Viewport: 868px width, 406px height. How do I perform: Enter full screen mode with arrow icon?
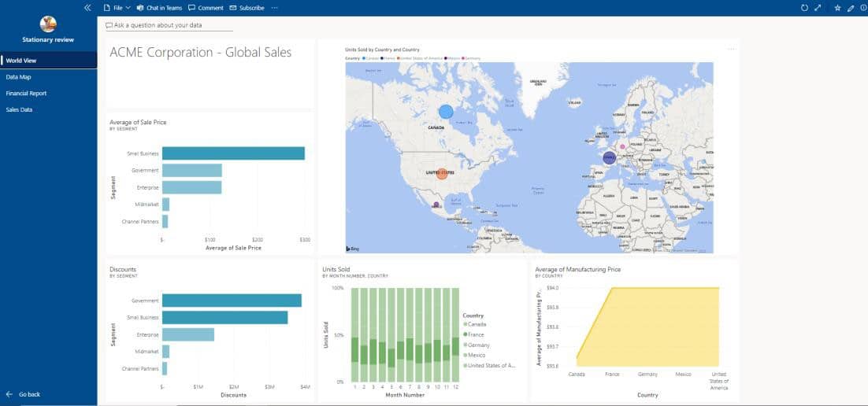(818, 8)
